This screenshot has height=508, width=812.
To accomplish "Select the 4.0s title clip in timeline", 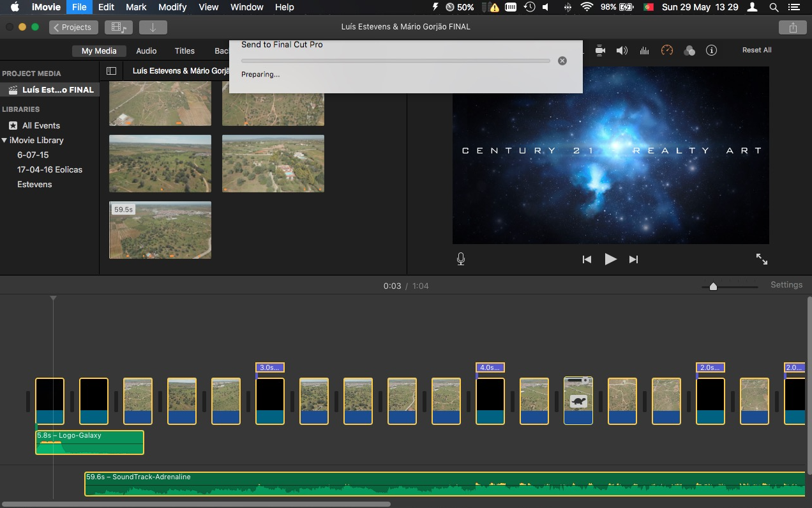I will (x=490, y=367).
